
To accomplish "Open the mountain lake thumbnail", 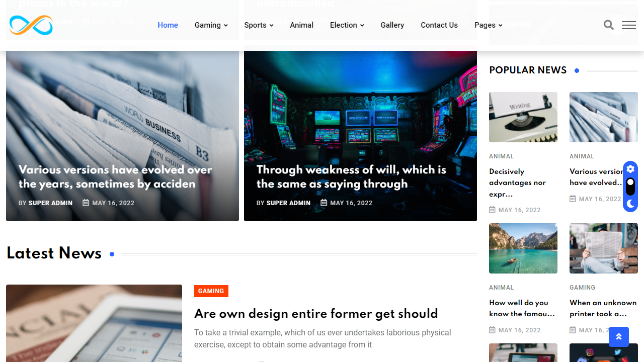I will coord(523,248).
